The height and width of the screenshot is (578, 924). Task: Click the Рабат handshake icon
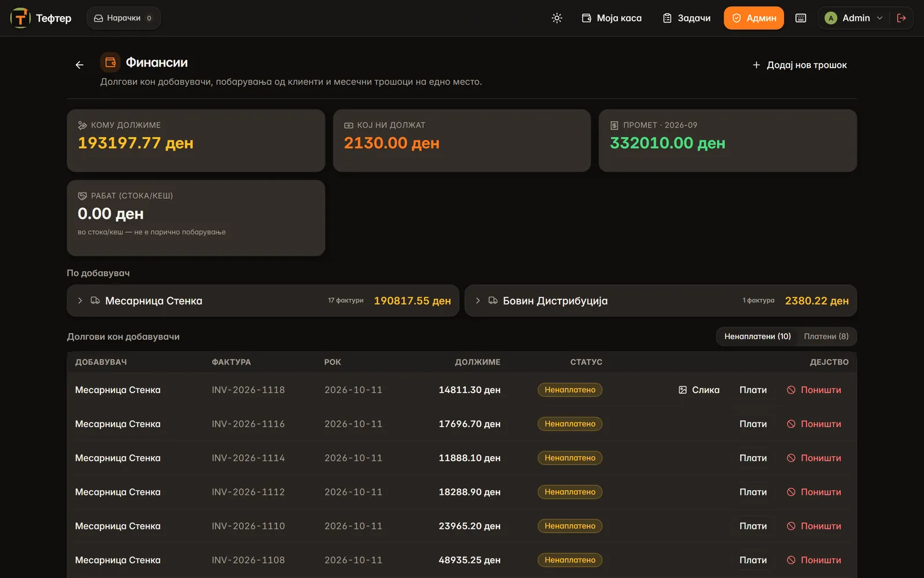[83, 196]
